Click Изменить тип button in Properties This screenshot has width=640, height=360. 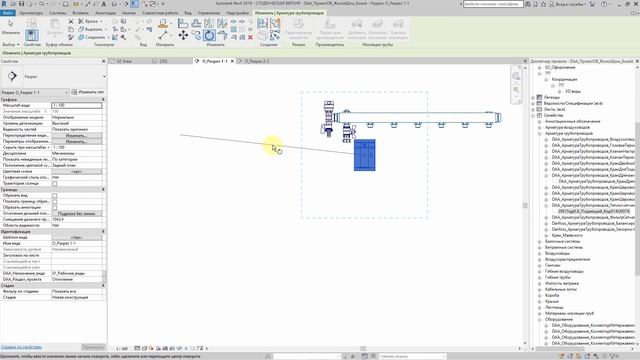coord(88,92)
